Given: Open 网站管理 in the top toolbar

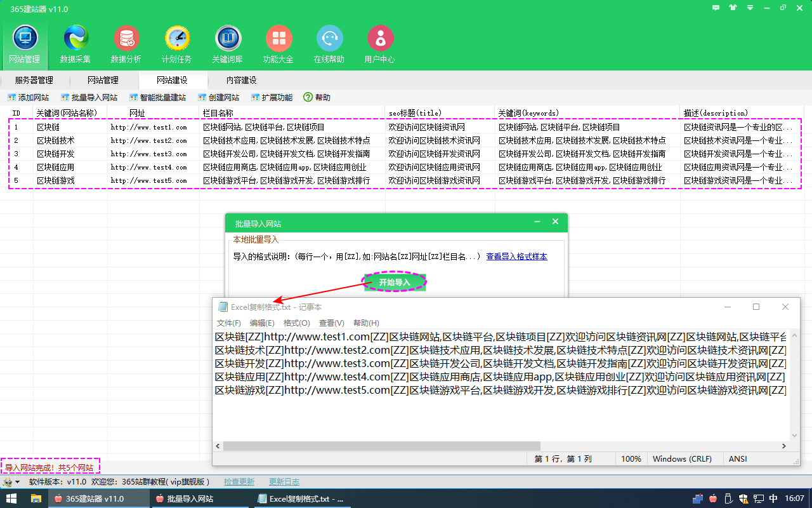Looking at the screenshot, I should (x=25, y=44).
